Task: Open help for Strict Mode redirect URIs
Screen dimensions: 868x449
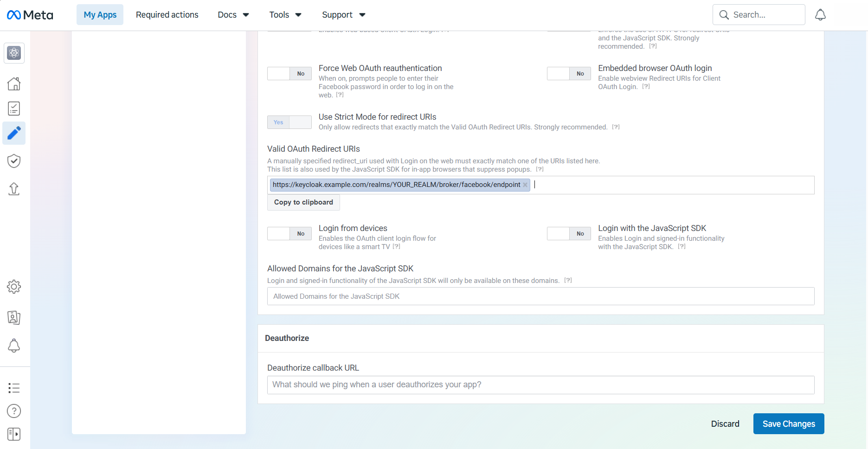Action: 616,127
